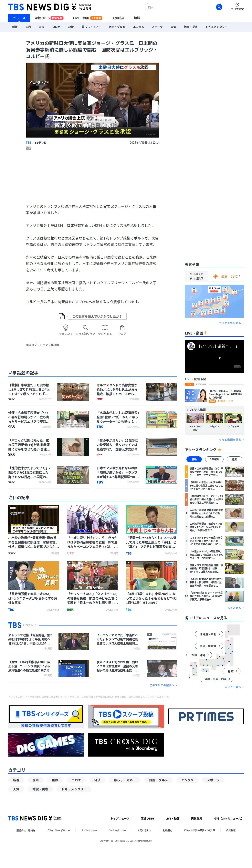
Task: Click the ranking もっと見る link
Action: pyautogui.click(x=235, y=608)
